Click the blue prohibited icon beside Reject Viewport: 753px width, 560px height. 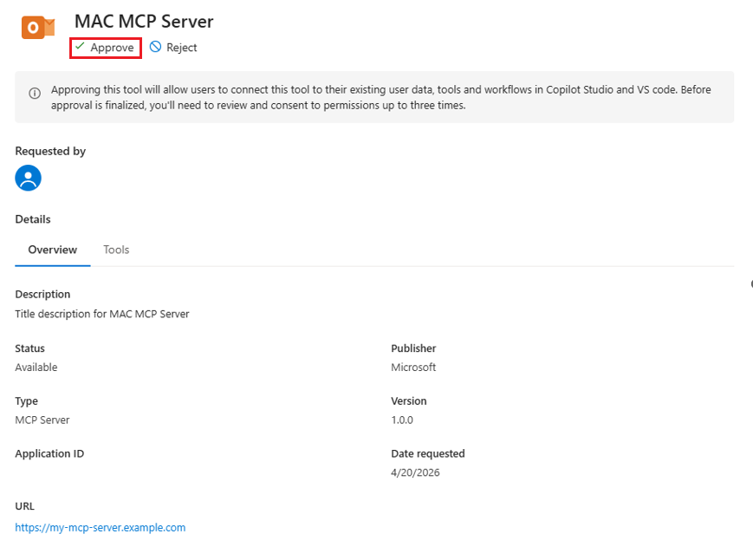click(x=155, y=47)
